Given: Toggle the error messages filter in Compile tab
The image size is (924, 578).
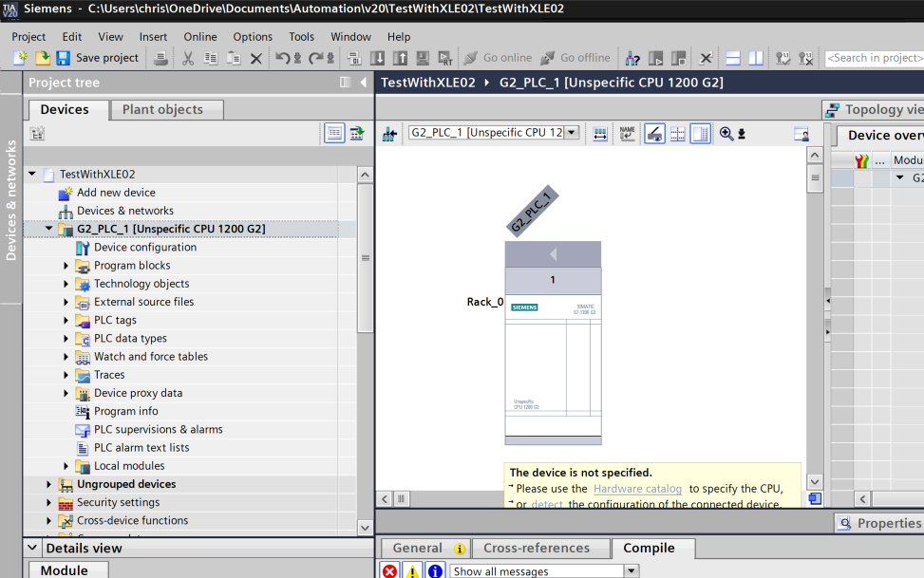Looking at the screenshot, I should [x=389, y=571].
